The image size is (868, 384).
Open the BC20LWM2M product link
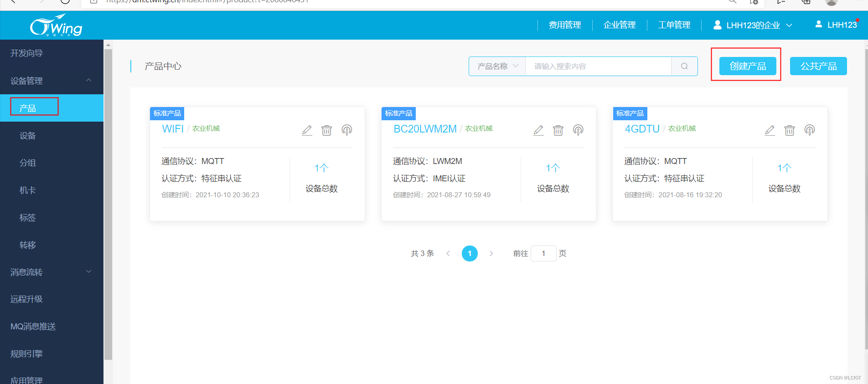click(425, 129)
